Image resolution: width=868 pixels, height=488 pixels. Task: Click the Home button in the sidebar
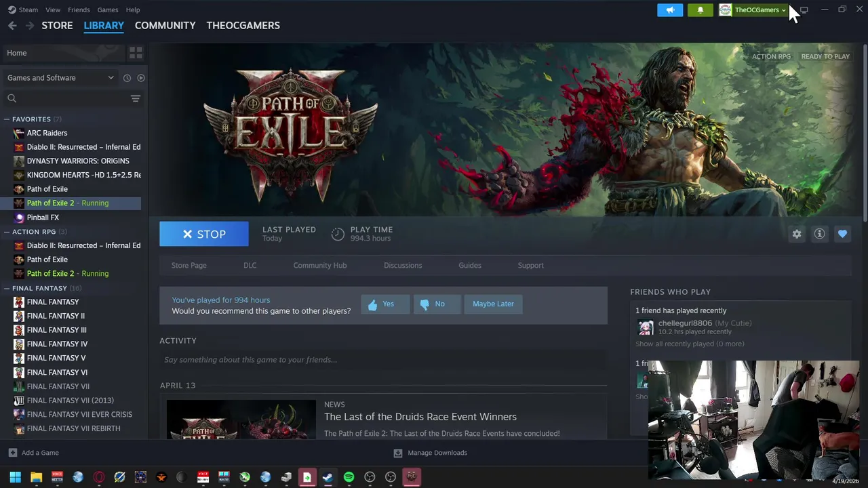(x=62, y=53)
